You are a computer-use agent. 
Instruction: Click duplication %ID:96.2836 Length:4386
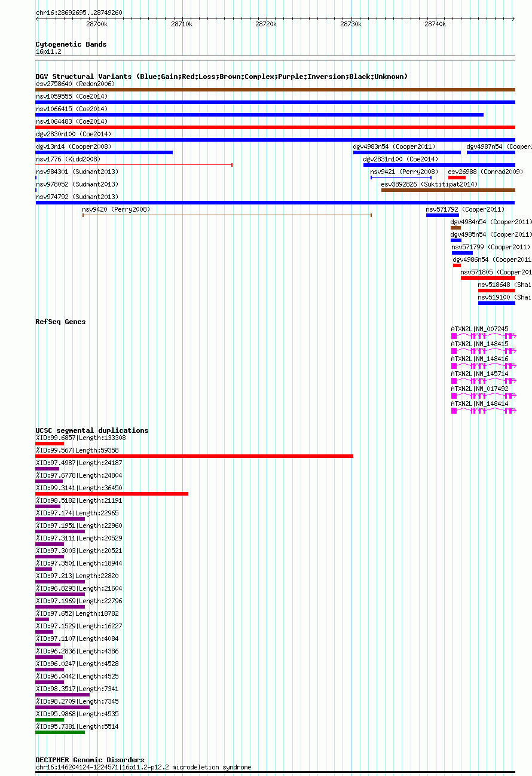[x=49, y=657]
